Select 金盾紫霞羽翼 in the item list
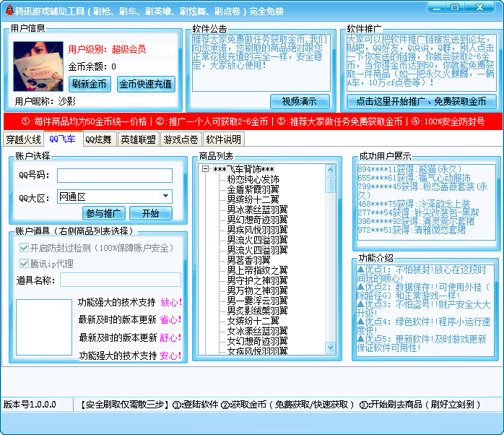The height and width of the screenshot is (435, 504). (x=253, y=189)
